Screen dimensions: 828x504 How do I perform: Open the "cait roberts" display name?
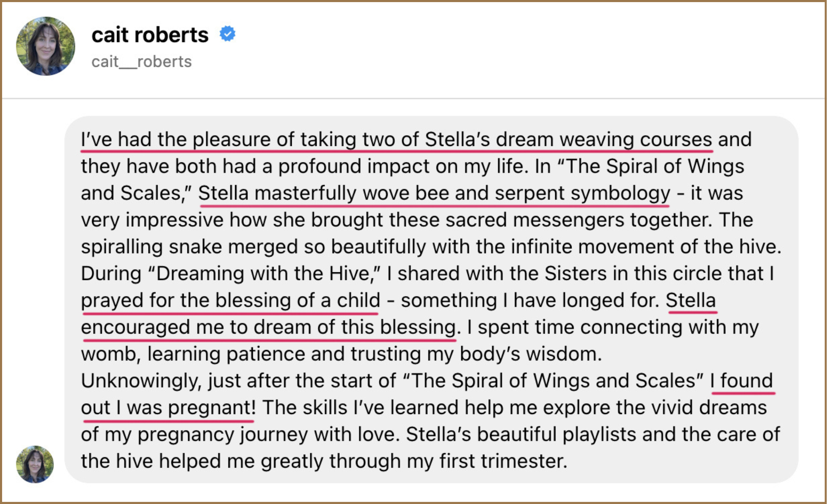click(150, 35)
